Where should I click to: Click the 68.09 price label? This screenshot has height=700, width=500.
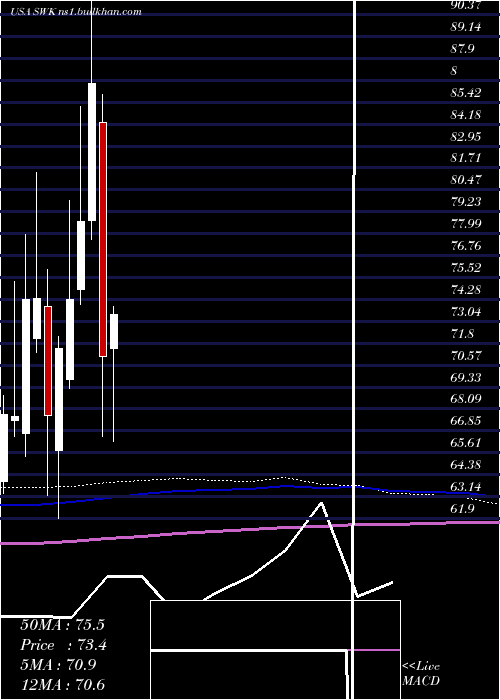[x=466, y=398]
